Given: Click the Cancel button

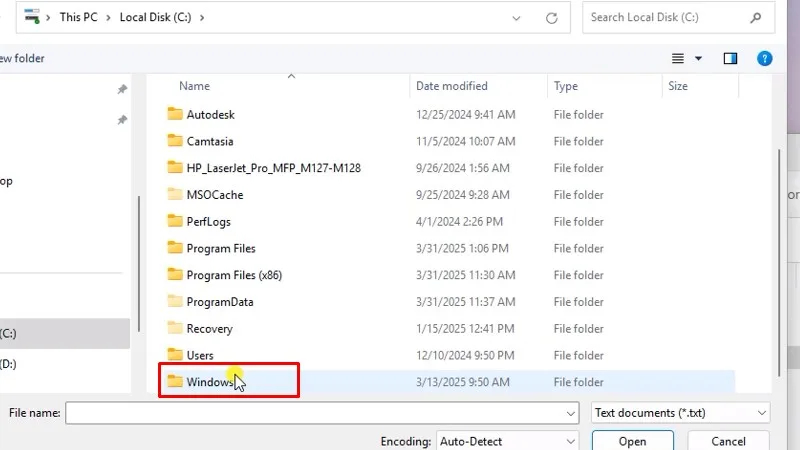Looking at the screenshot, I should [x=728, y=441].
